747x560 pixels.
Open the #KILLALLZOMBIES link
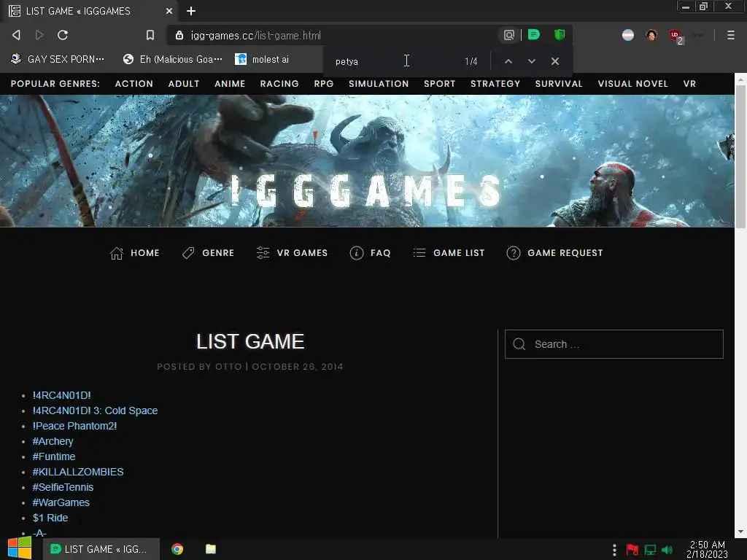pyautogui.click(x=77, y=472)
